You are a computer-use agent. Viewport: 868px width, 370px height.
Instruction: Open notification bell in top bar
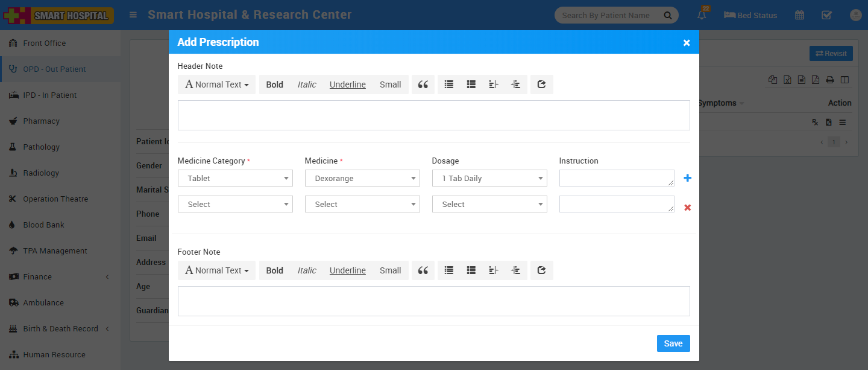pyautogui.click(x=702, y=15)
